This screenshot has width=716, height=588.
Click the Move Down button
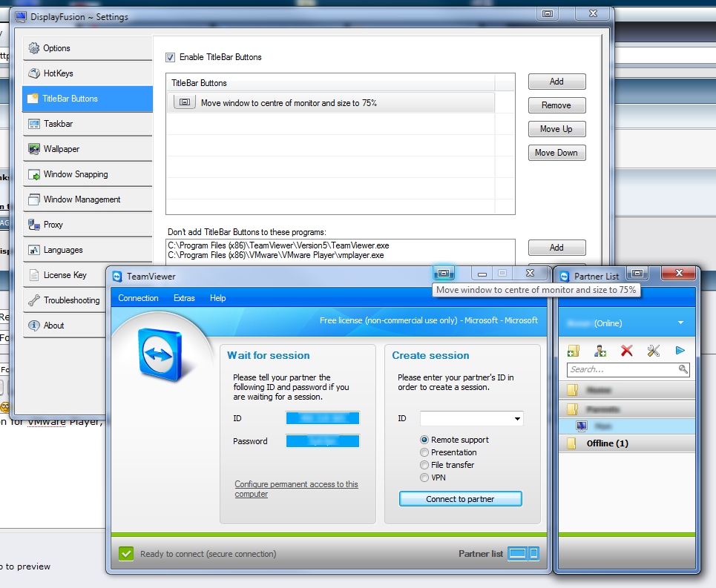pos(556,153)
